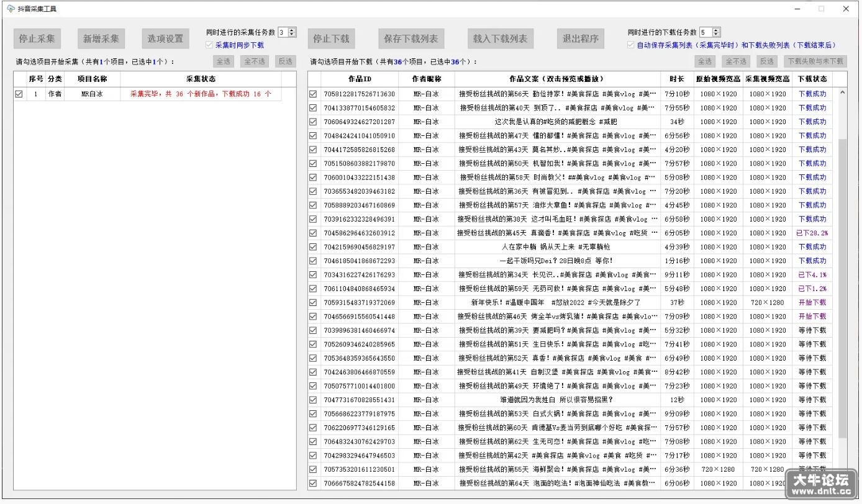This screenshot has height=504, width=862.
Task: Uncheck the checkbox for 第64天 泡面的吃法 row
Action: click(313, 483)
